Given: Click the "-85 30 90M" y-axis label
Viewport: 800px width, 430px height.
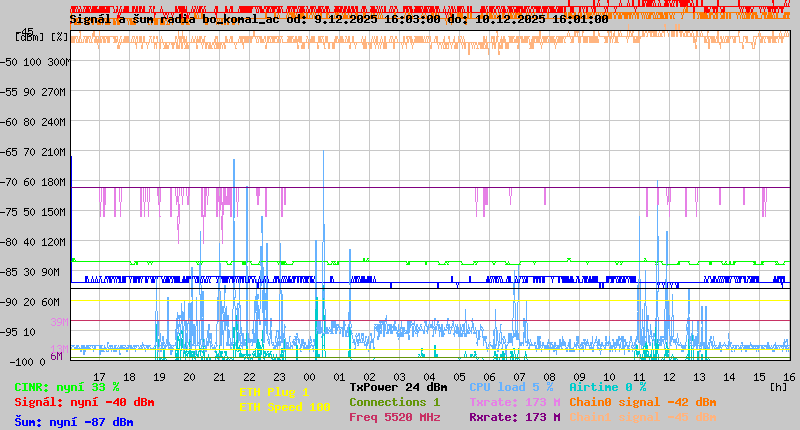Looking at the screenshot, I should click(x=31, y=272).
